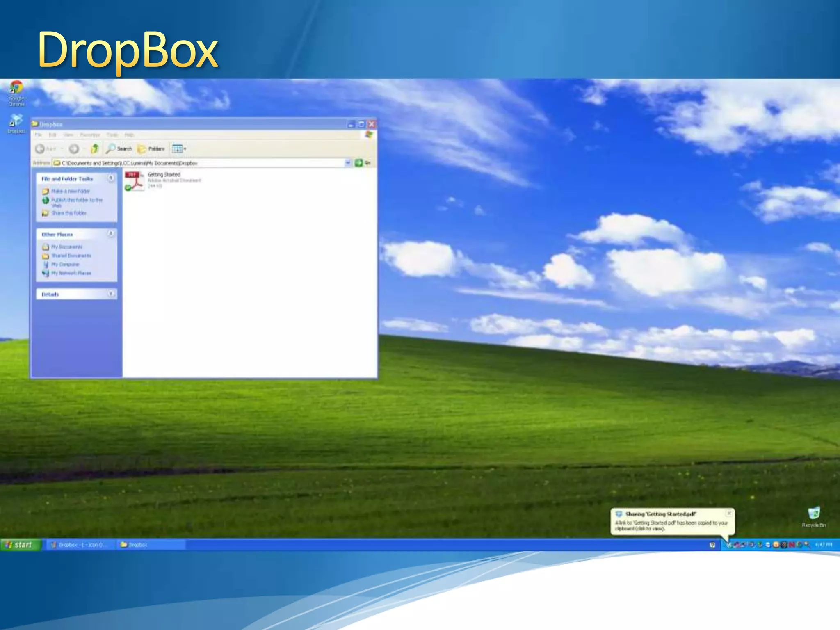The height and width of the screenshot is (630, 840).
Task: Open the Search pane
Action: [x=119, y=148]
